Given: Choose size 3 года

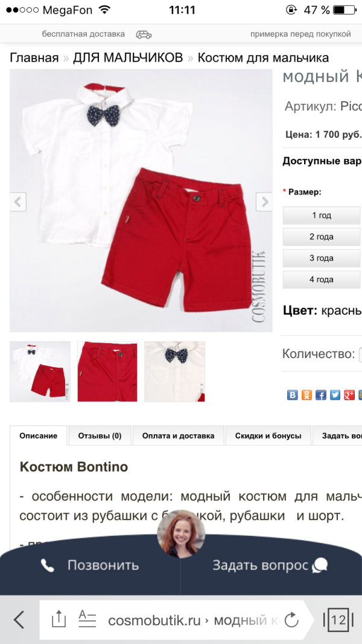Looking at the screenshot, I should 322,258.
